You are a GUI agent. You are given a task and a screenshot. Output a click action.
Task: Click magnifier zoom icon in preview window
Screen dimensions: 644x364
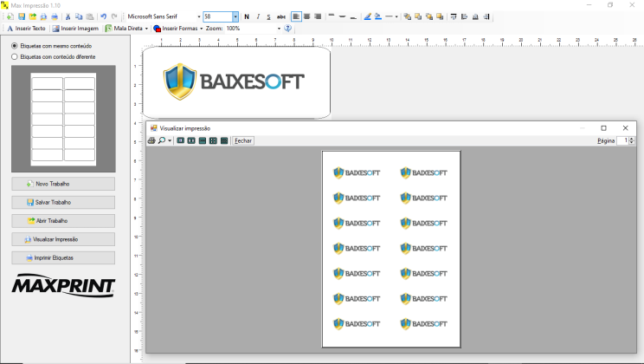tap(162, 140)
